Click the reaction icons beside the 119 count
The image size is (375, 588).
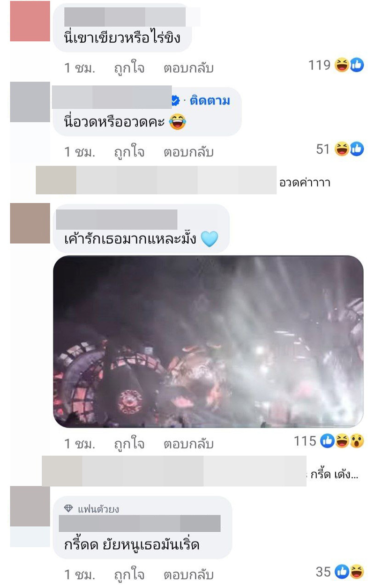tap(349, 66)
